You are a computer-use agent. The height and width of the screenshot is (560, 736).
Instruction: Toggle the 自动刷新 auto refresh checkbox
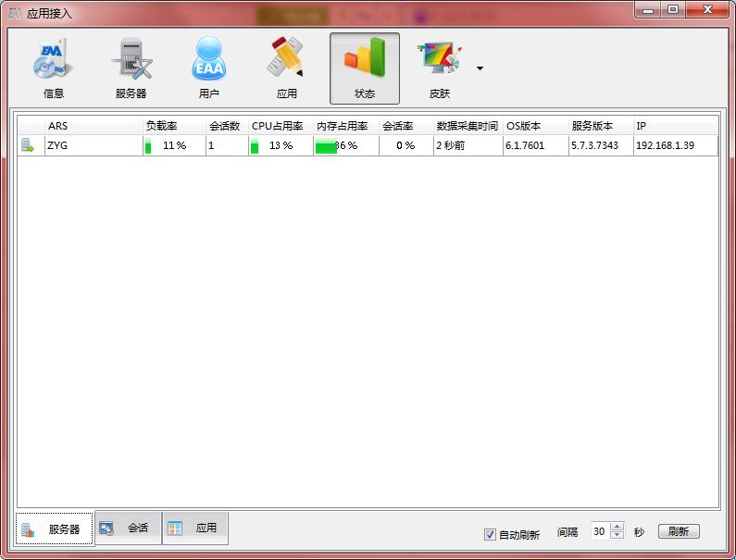491,534
